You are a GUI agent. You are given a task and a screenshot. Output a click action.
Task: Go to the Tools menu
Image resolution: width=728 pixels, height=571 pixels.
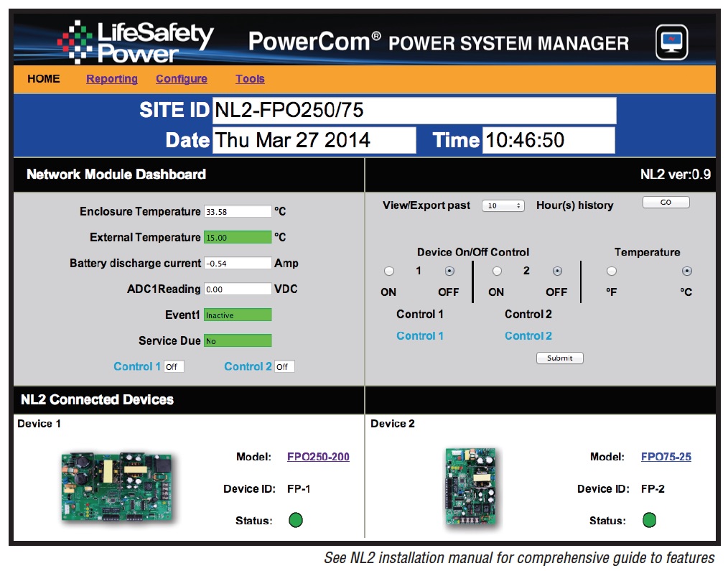(250, 79)
